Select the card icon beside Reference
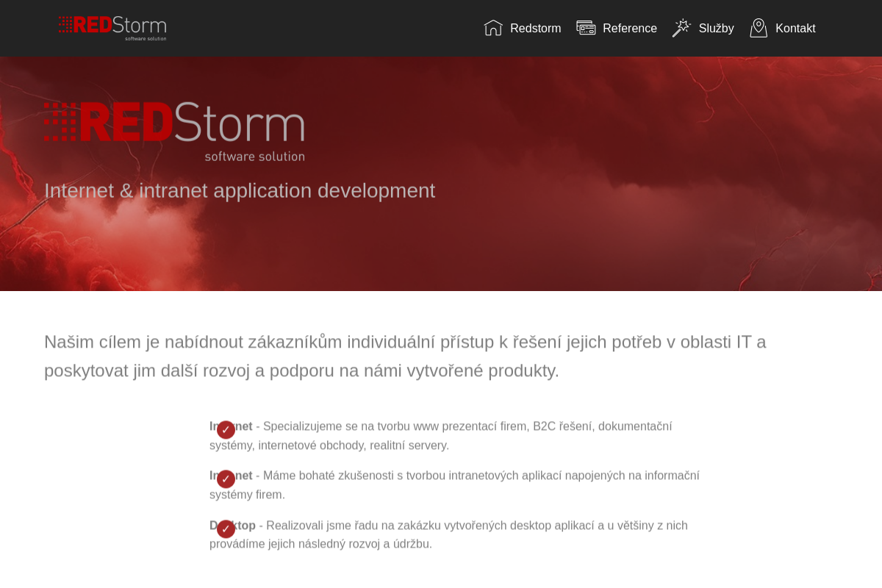Screen dimensions: 882x588 point(586,28)
